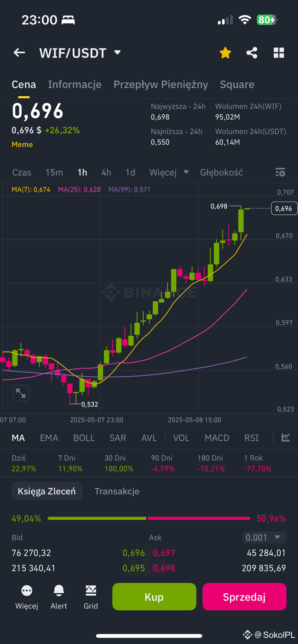Tap the Meme category link
298x644 pixels.
coord(22,144)
